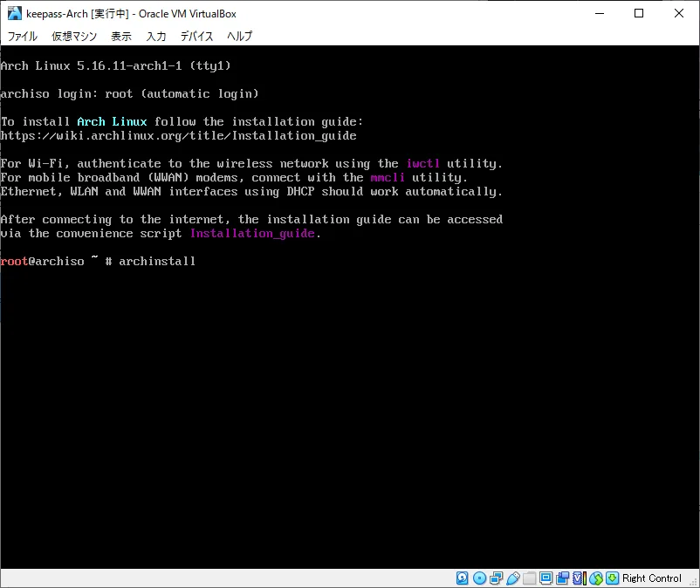The height and width of the screenshot is (588, 700).
Task: Open the 仮想マシン menu
Action: tap(74, 36)
